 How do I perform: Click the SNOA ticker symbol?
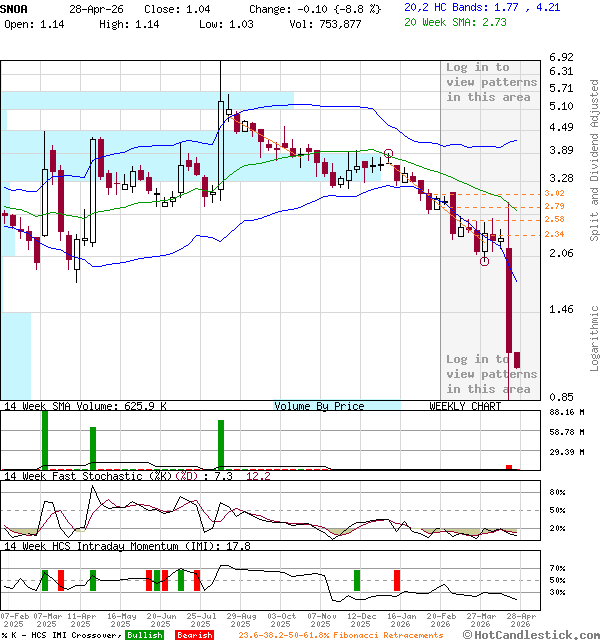(15, 6)
